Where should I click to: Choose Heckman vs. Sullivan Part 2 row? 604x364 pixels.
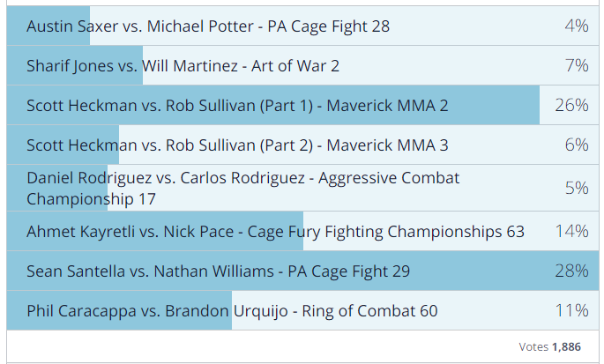point(302,145)
